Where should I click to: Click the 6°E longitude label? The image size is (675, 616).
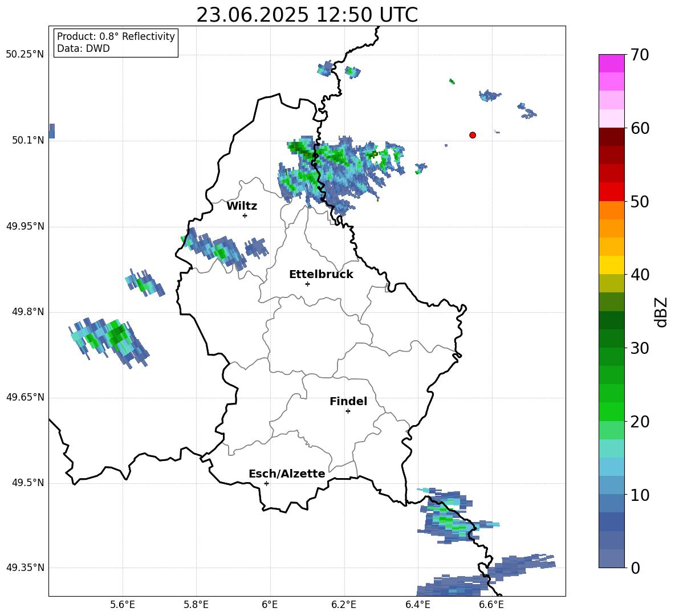(270, 605)
